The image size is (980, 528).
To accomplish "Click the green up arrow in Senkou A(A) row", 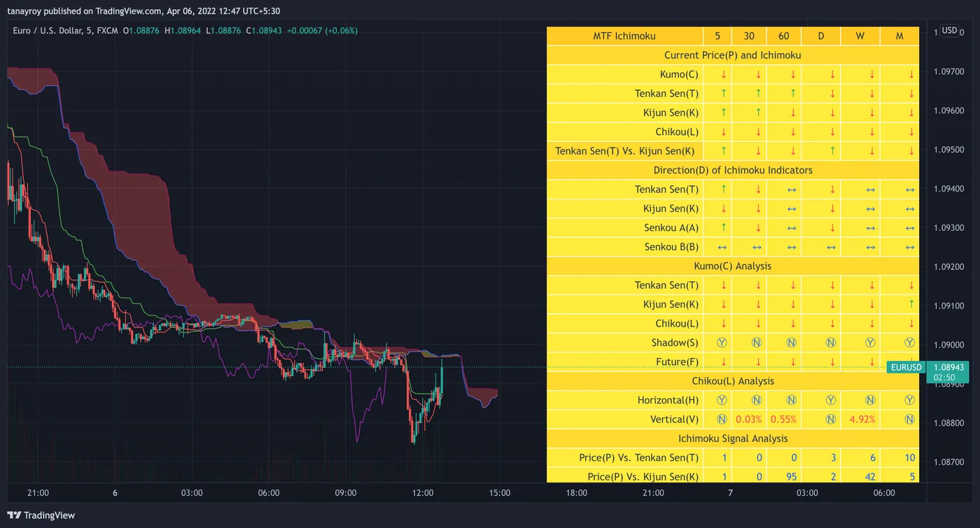I will pos(723,227).
